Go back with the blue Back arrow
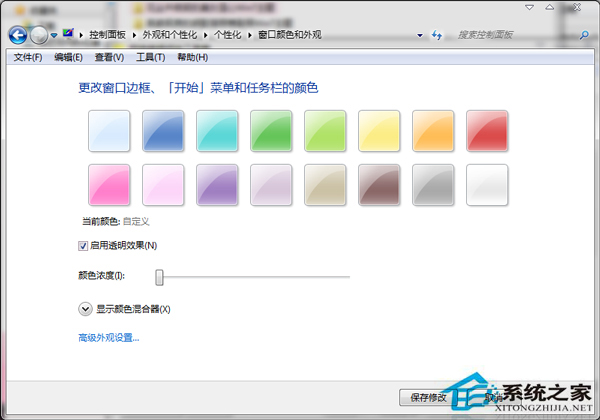 tap(18, 36)
